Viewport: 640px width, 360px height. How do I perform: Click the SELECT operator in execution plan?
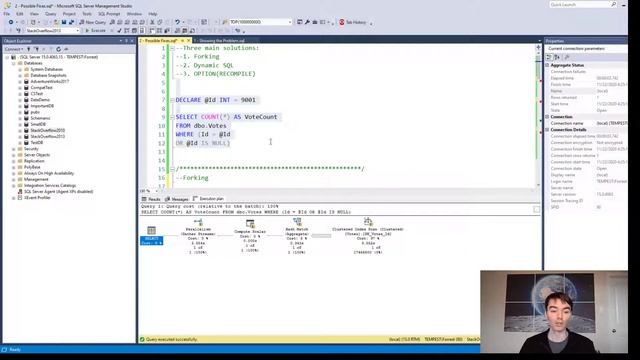151,236
